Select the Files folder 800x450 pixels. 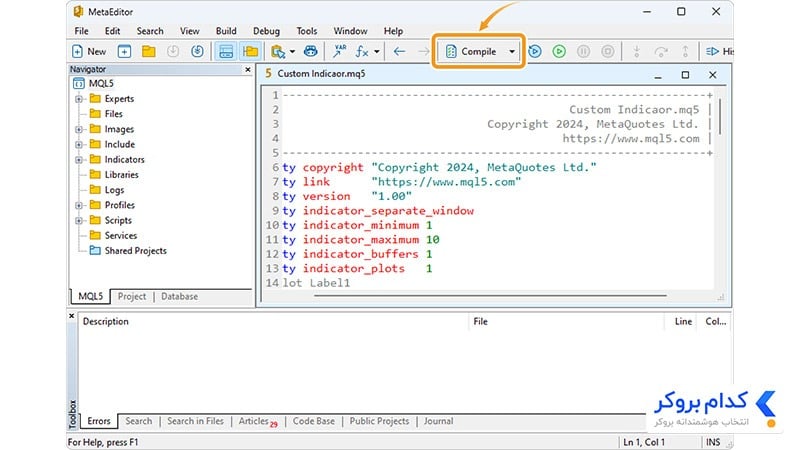pyautogui.click(x=113, y=114)
